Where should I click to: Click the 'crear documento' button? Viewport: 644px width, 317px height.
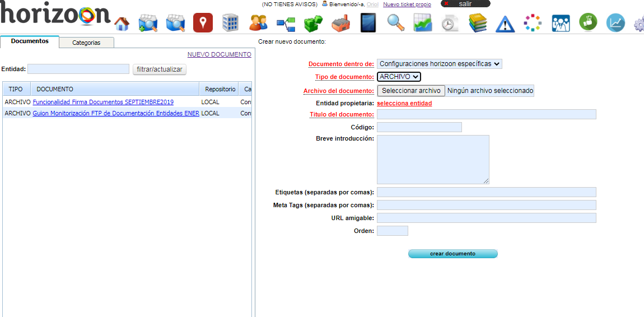[452, 254]
